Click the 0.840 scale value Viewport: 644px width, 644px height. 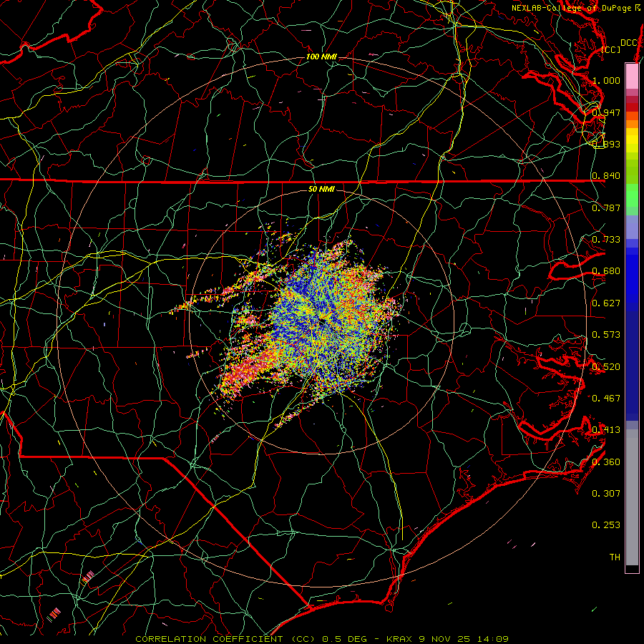pos(606,176)
